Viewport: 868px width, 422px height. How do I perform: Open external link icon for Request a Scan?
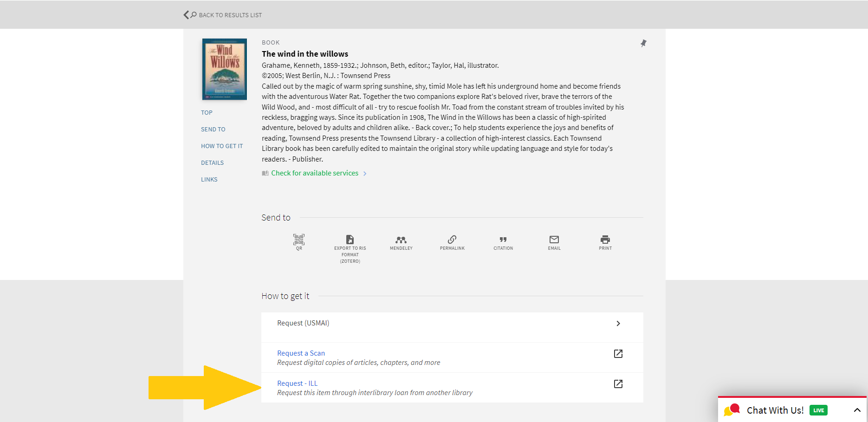tap(618, 354)
